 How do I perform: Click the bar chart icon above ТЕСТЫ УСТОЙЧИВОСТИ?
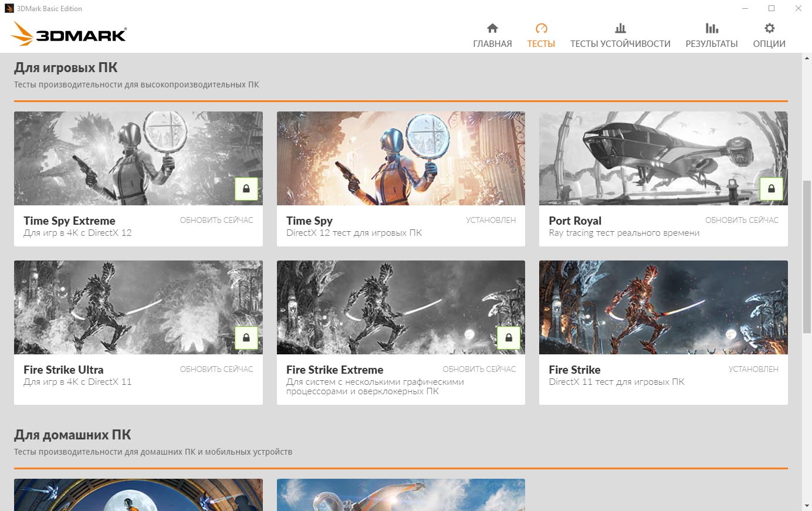[620, 28]
